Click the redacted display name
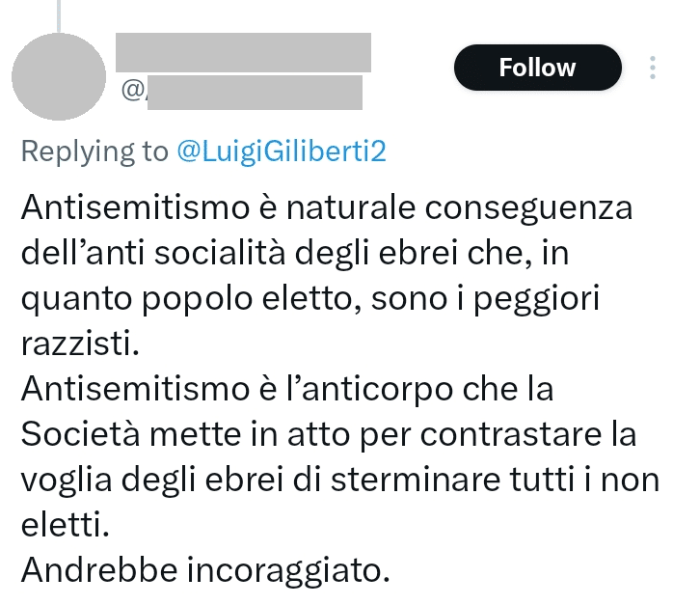This screenshot has width=700, height=605. click(x=243, y=51)
